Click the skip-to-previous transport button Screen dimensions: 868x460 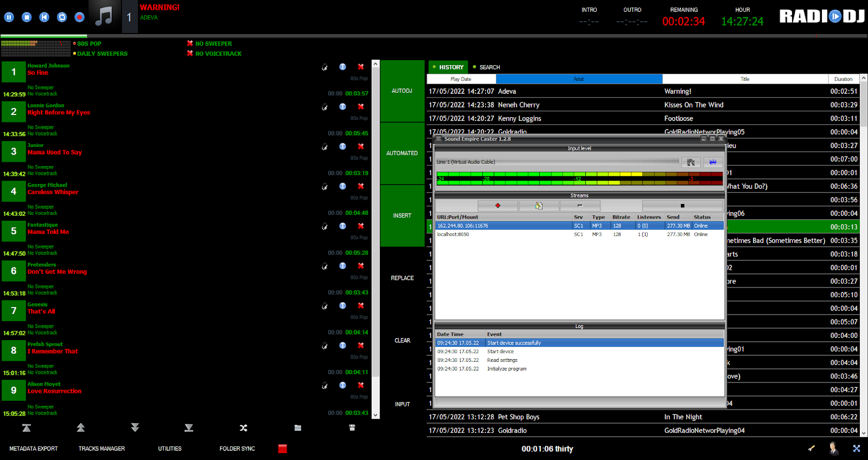tap(44, 17)
